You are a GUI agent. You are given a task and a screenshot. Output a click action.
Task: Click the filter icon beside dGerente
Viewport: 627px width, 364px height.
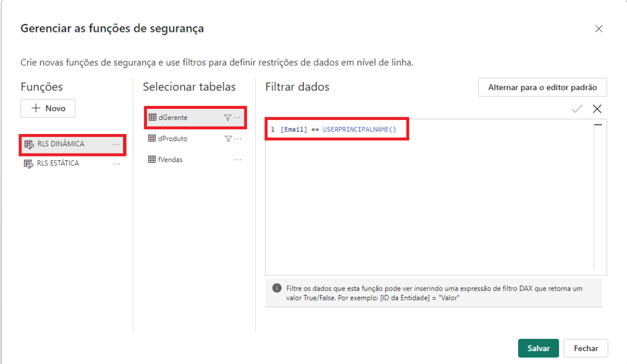point(227,117)
